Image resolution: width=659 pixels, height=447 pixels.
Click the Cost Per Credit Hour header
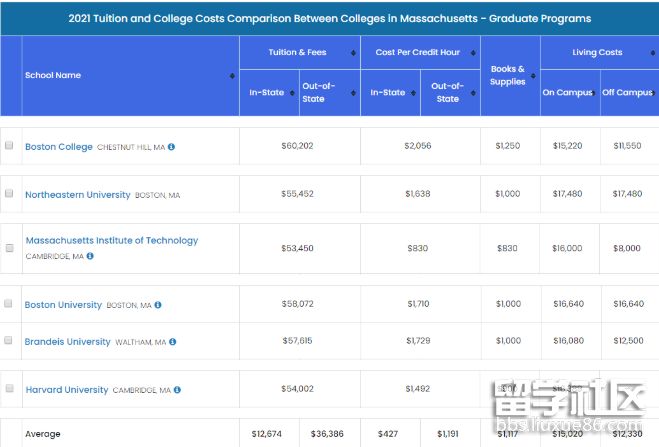tap(417, 52)
